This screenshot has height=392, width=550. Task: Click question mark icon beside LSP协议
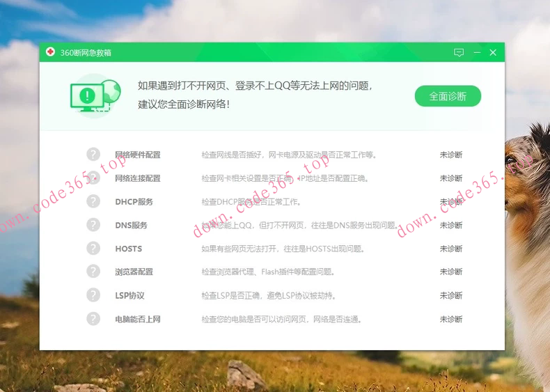coord(93,295)
